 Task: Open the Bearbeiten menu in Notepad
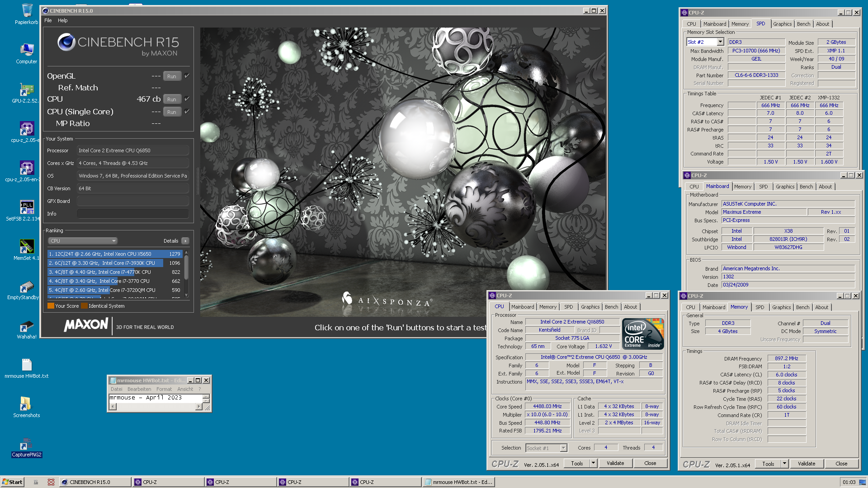(x=139, y=389)
